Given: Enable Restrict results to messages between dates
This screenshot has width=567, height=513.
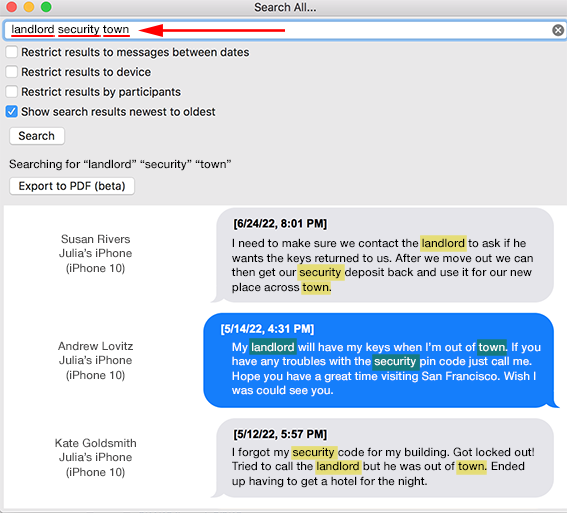Looking at the screenshot, I should click(x=12, y=52).
